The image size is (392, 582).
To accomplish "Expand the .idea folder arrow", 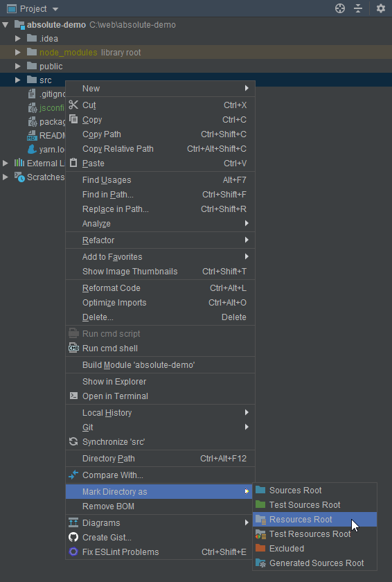I will tap(17, 38).
